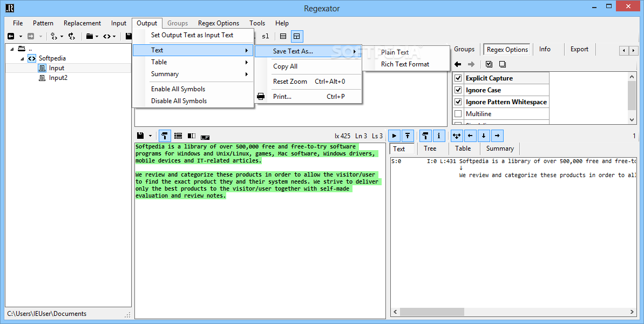Enable the Multiline checkbox
Image resolution: width=644 pixels, height=324 pixels.
pyautogui.click(x=458, y=114)
